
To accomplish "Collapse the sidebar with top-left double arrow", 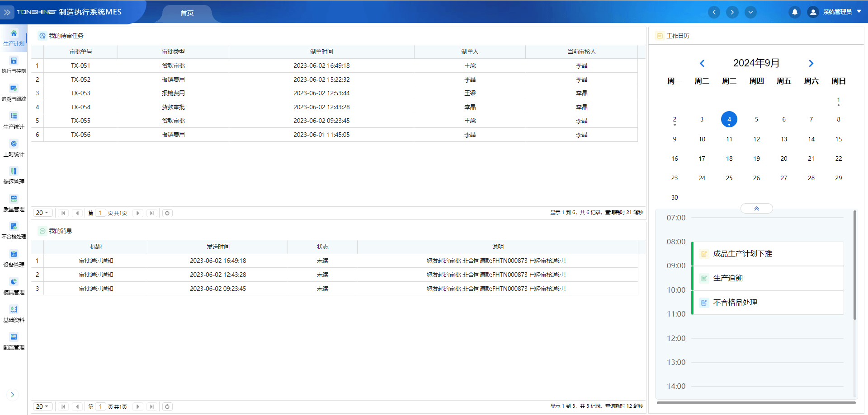I will tap(7, 12).
